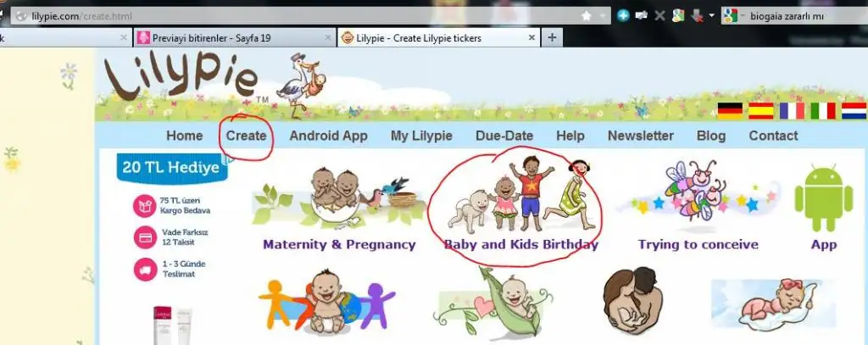This screenshot has width=868, height=345.
Task: Select the German flag language icon
Action: [x=730, y=111]
